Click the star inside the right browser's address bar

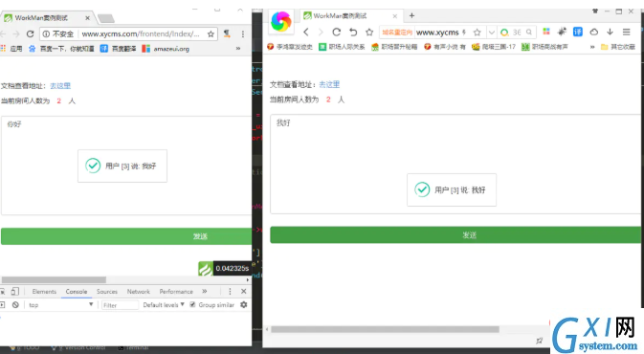pyautogui.click(x=477, y=33)
